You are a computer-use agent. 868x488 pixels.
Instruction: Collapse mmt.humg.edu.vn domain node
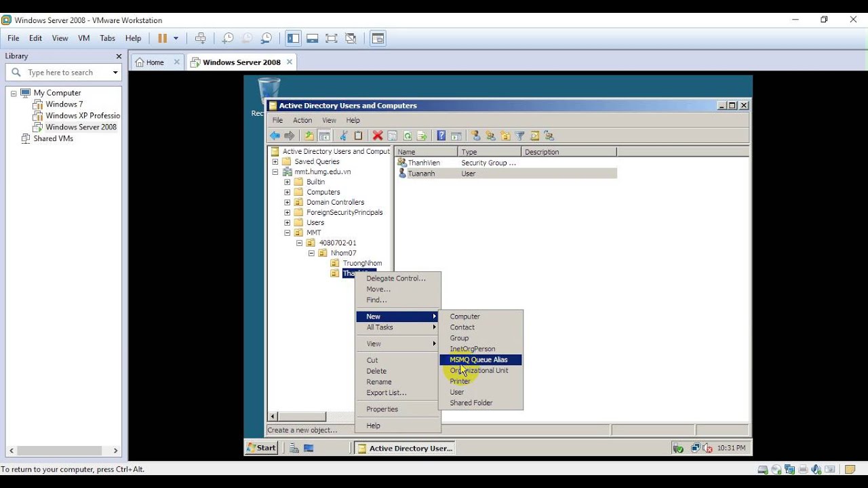275,172
